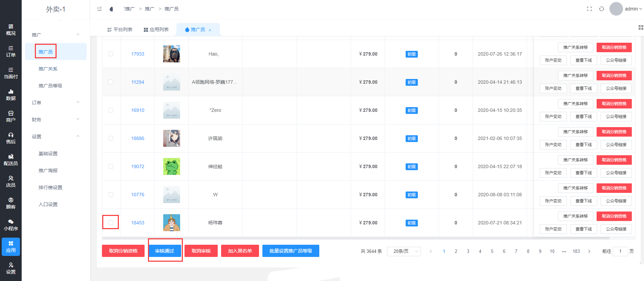
Task: Open 入口设置 menu item
Action: coord(48,204)
